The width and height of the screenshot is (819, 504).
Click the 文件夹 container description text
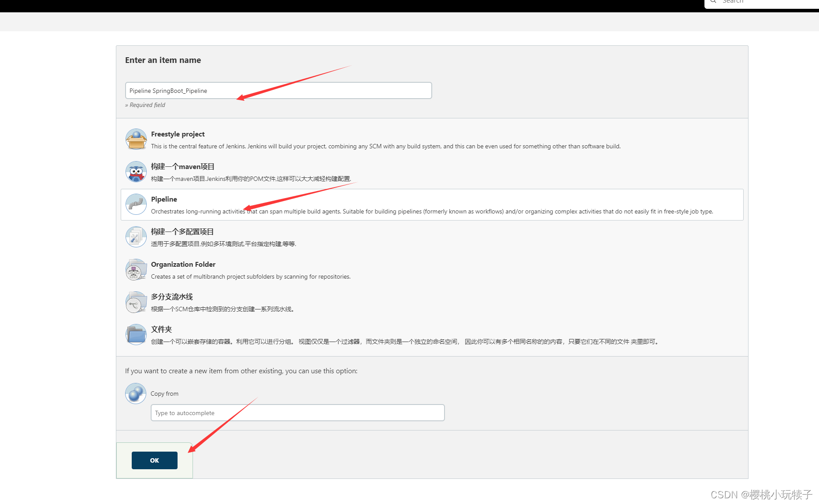405,342
